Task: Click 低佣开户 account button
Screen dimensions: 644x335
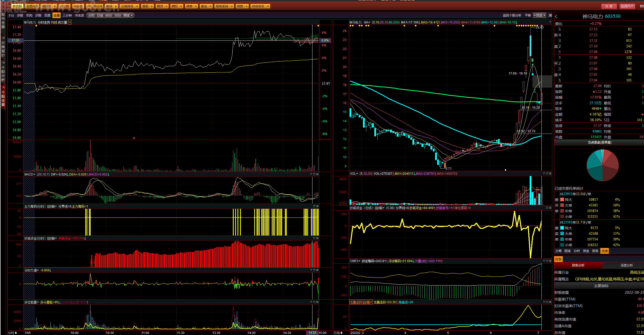Action: 627,6
